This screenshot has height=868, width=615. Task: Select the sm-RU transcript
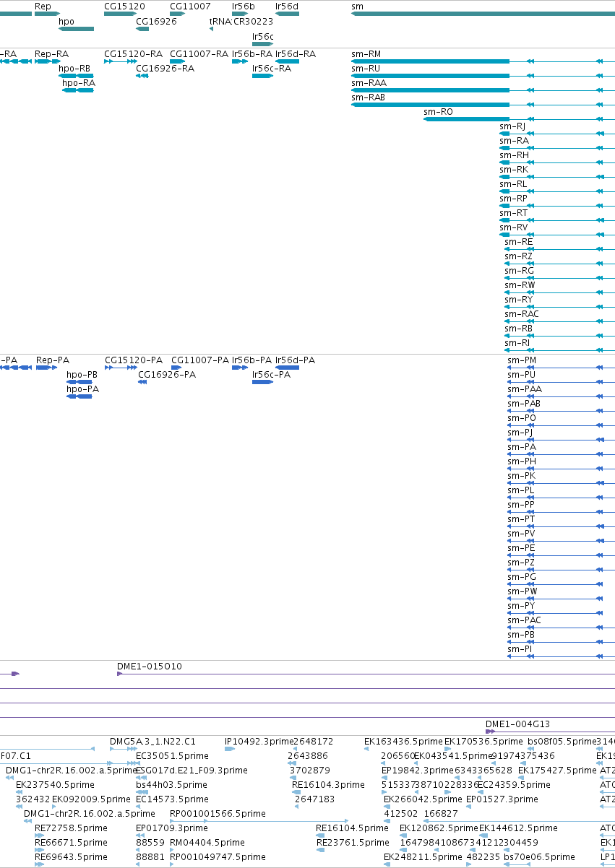coord(483,76)
